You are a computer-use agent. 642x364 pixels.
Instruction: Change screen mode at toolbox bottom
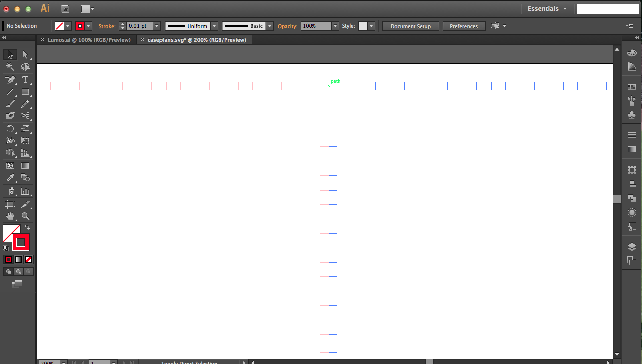(17, 284)
